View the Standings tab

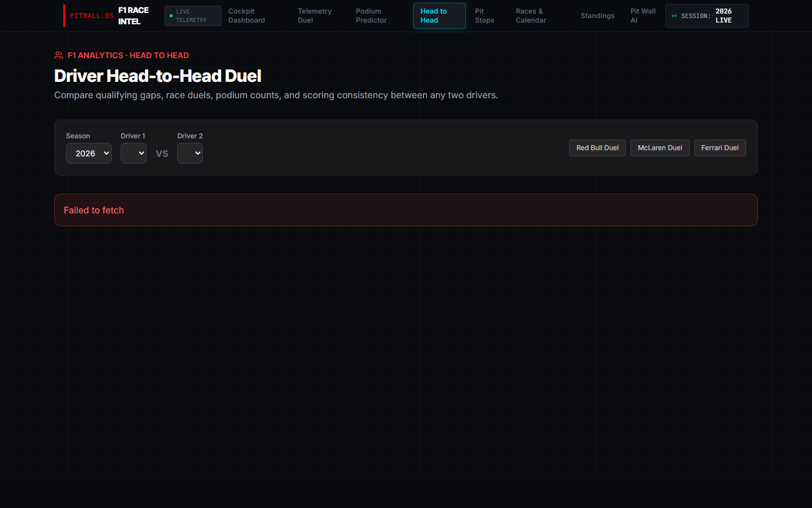pos(598,16)
